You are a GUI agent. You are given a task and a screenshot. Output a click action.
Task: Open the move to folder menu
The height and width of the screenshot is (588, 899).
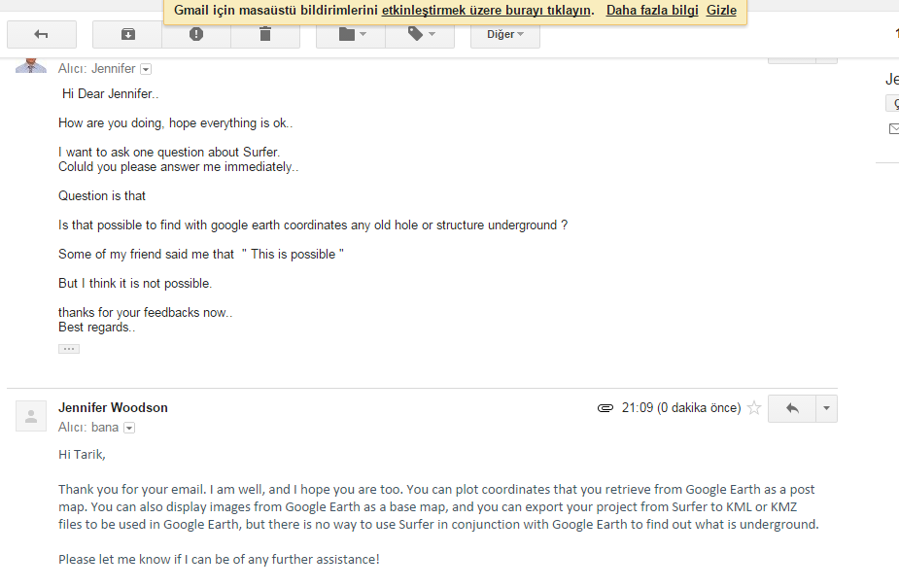pos(351,34)
